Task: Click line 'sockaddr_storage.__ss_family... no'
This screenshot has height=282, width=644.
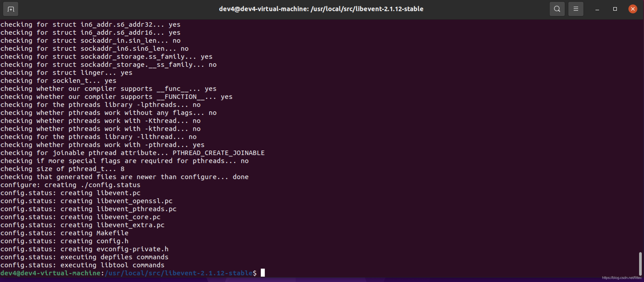Action: click(108, 65)
